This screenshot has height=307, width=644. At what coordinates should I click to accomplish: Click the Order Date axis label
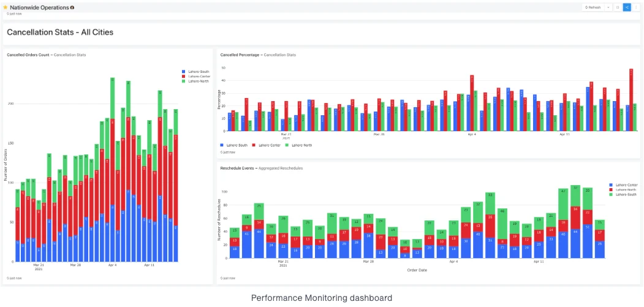point(417,270)
